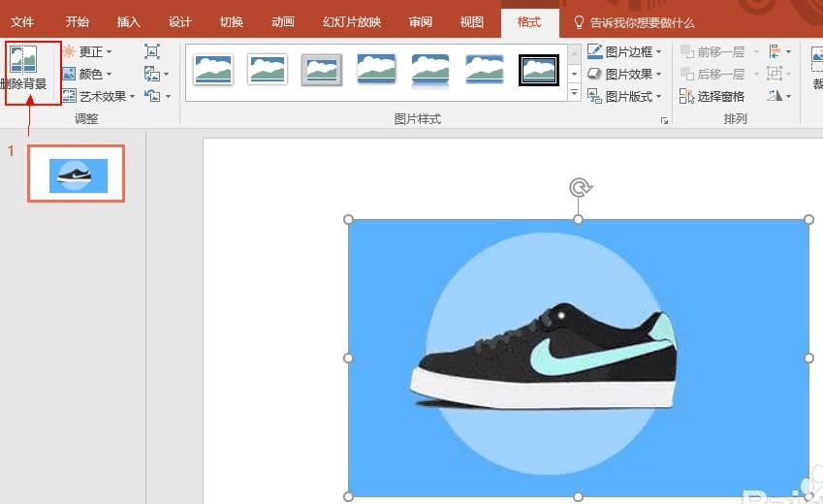Open the 颜色 color dropdown
823x504 pixels.
click(x=87, y=74)
